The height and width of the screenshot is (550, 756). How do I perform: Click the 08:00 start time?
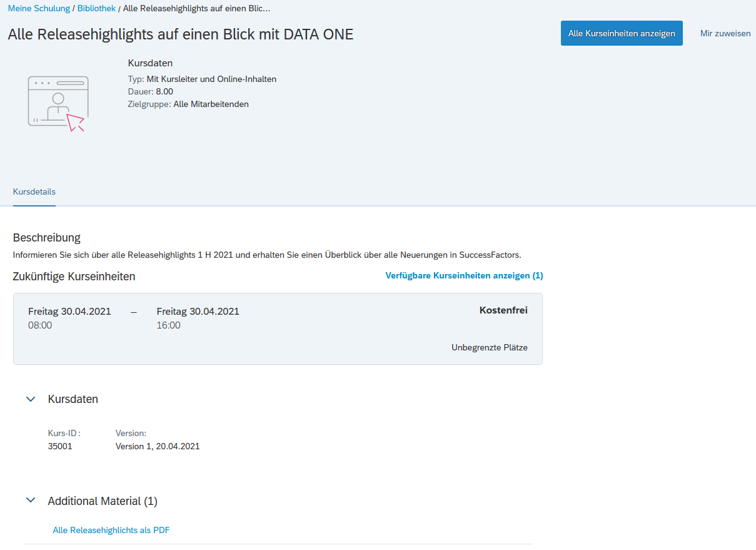40,325
